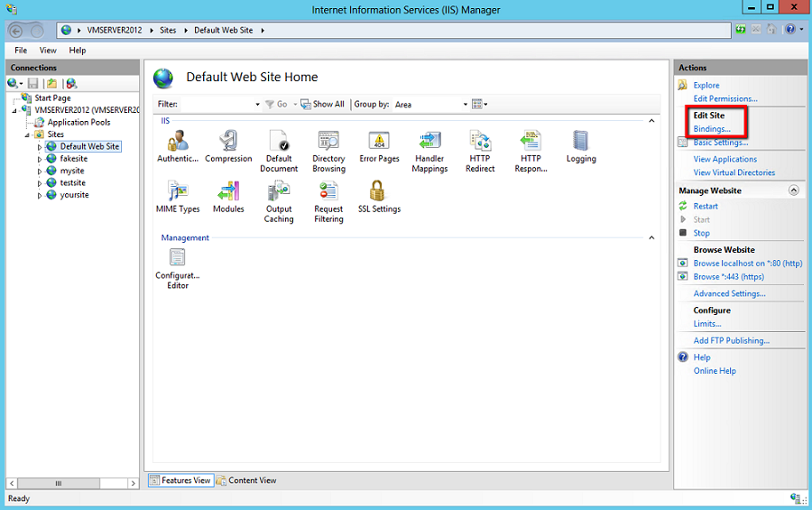This screenshot has height=510, width=812.
Task: Open the Default Document feature
Action: (279, 143)
